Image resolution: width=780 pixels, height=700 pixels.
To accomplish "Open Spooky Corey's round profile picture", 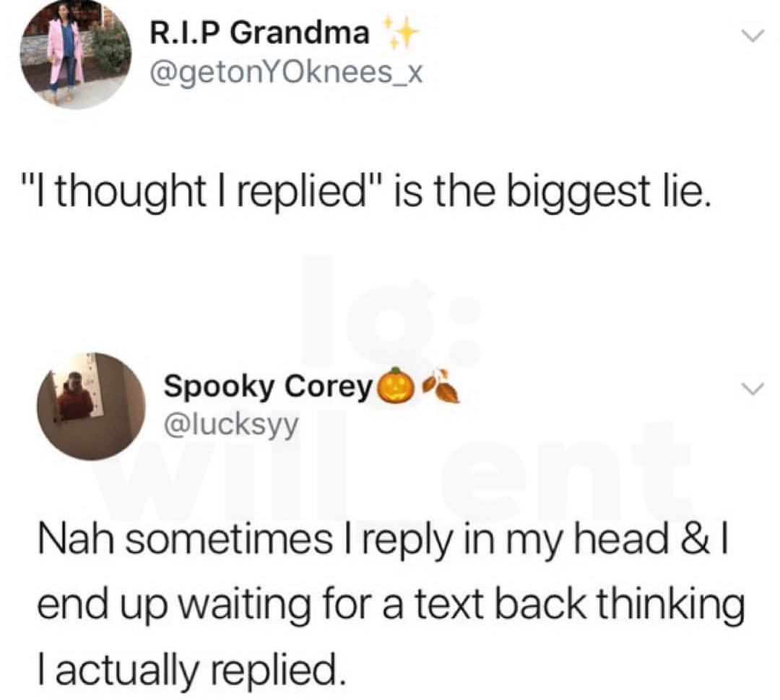I will tap(90, 406).
